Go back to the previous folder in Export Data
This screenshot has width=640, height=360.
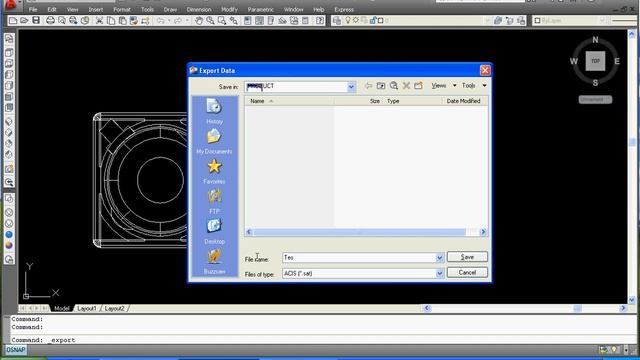click(368, 85)
